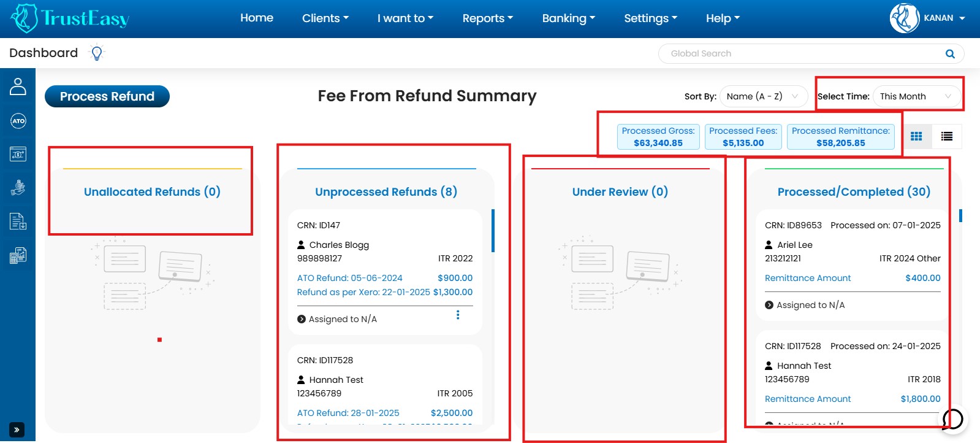
Task: Open the Banking menu
Action: (568, 18)
